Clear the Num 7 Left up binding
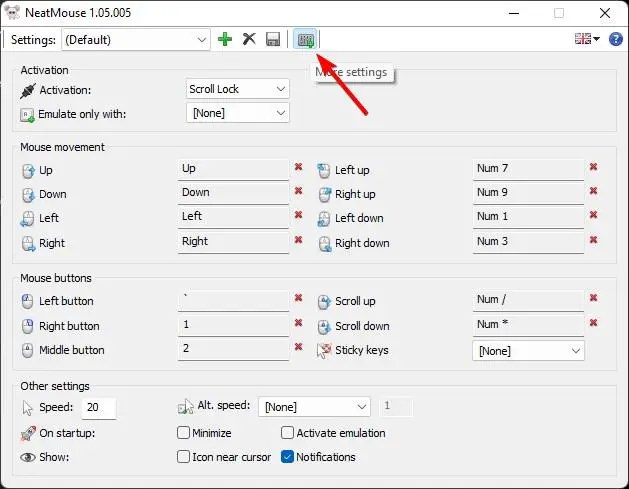Viewport: 629px width, 489px height. pyautogui.click(x=593, y=168)
